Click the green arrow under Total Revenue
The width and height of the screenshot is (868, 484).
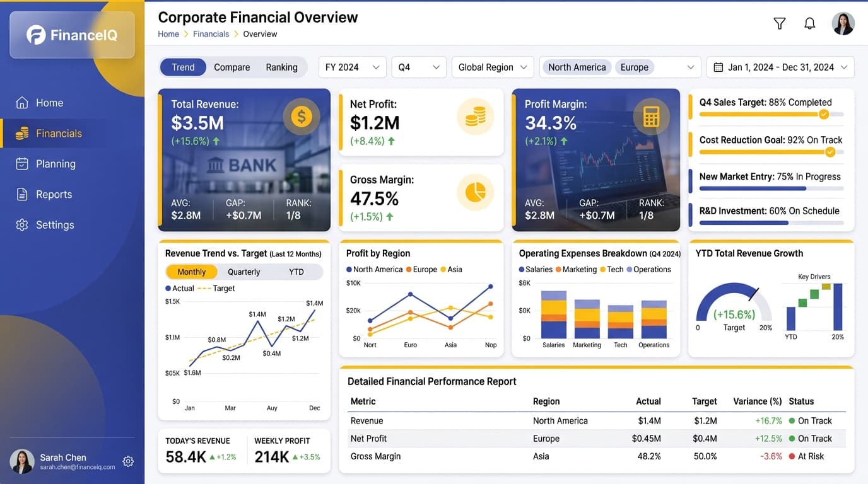coord(216,141)
